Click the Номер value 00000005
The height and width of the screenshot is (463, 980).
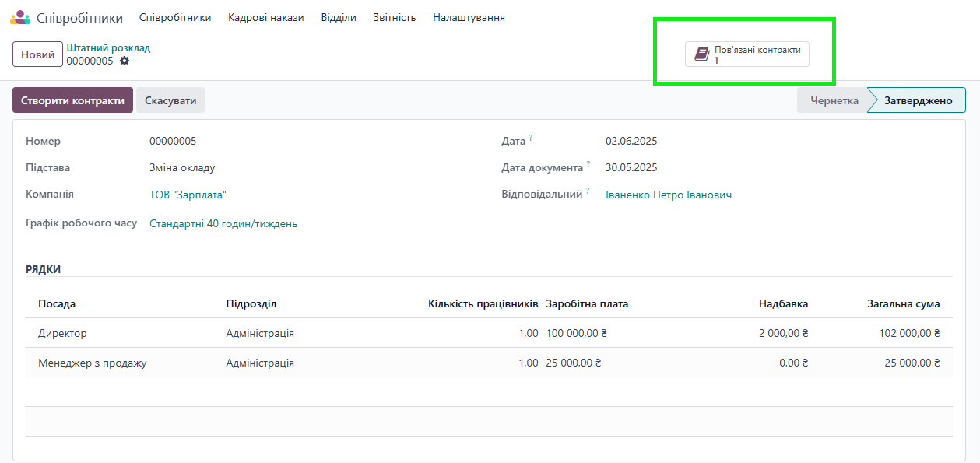pos(173,141)
